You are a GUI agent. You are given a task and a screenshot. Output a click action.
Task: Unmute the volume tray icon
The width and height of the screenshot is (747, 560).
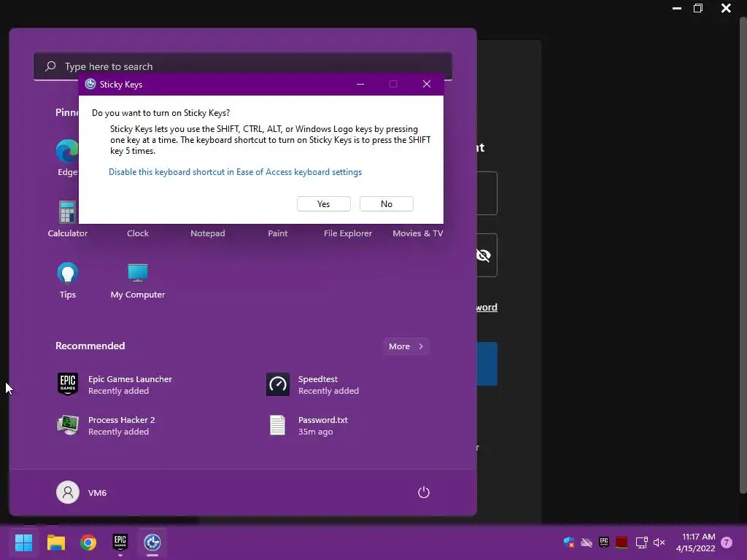[x=659, y=542]
